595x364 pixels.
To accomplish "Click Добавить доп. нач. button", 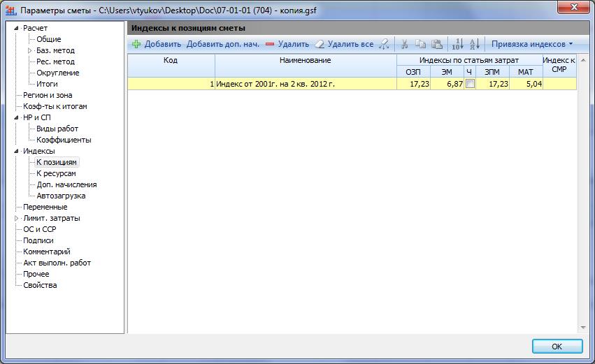I will 223,44.
